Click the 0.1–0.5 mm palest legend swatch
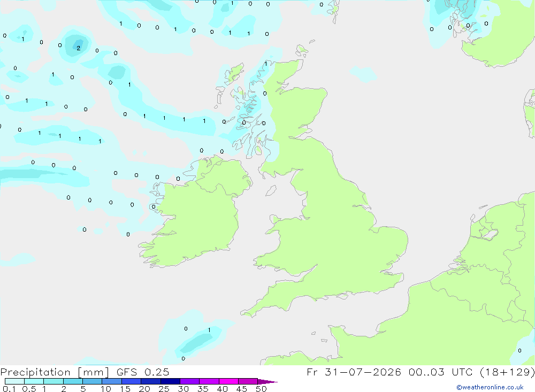The width and height of the screenshot is (535, 392). 14,381
